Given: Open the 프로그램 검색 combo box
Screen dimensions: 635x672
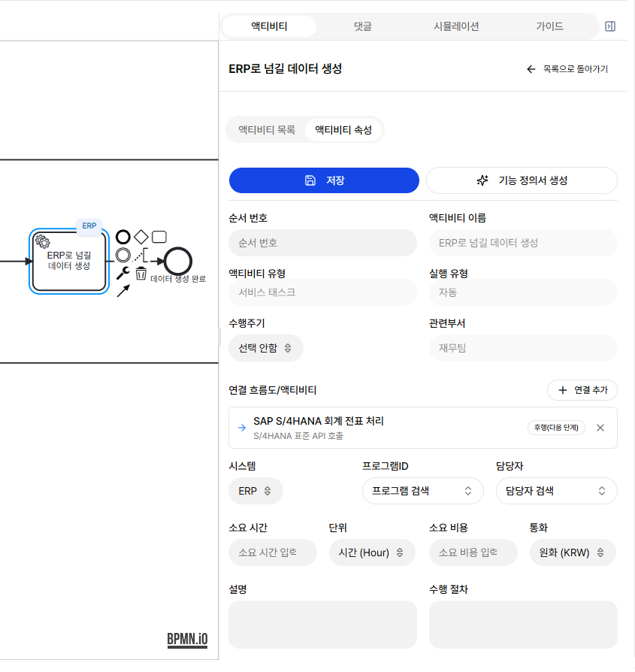Looking at the screenshot, I should coord(422,491).
